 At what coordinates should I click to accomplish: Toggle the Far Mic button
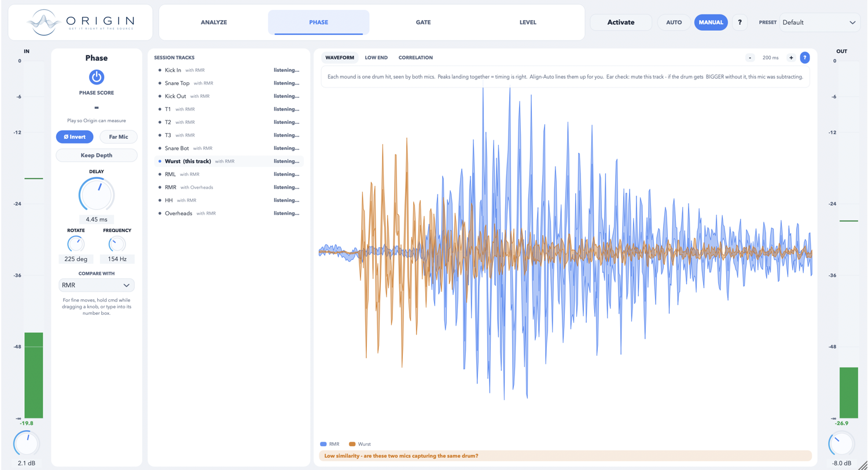coord(119,137)
